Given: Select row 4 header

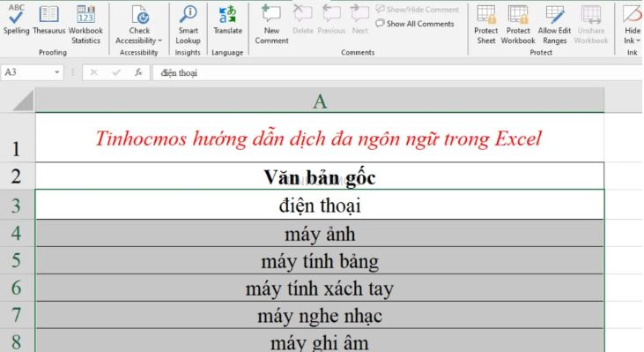Looking at the screenshot, I should [17, 233].
